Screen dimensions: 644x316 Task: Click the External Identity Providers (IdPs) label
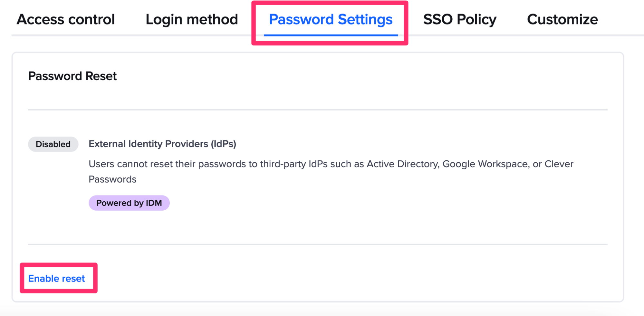162,144
